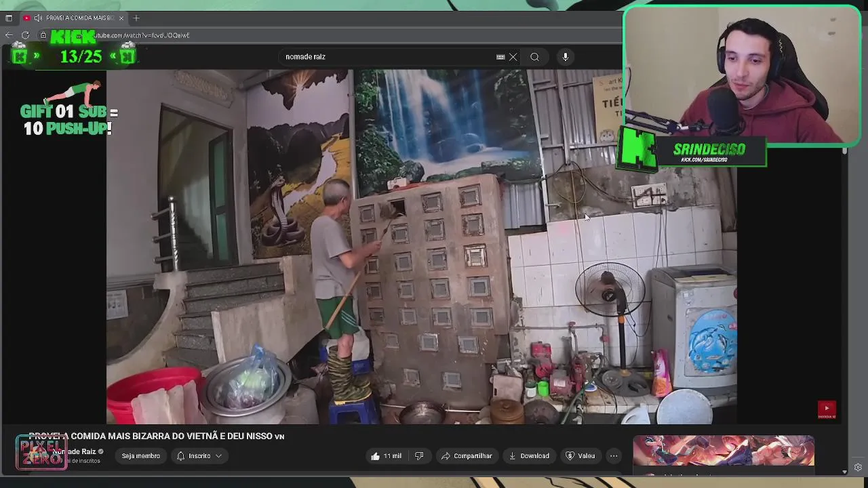Viewport: 868px width, 488px height.
Task: Click the video title text
Action: coord(157,436)
